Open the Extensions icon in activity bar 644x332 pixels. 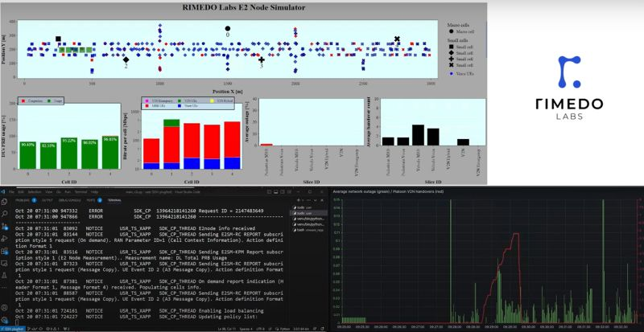click(x=5, y=251)
